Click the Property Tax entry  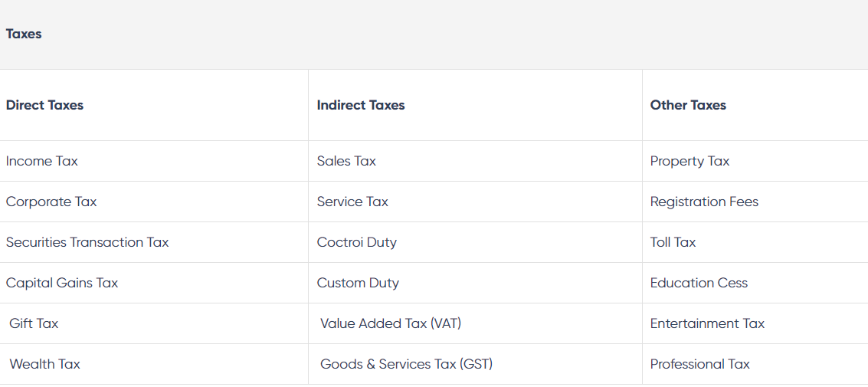click(689, 161)
